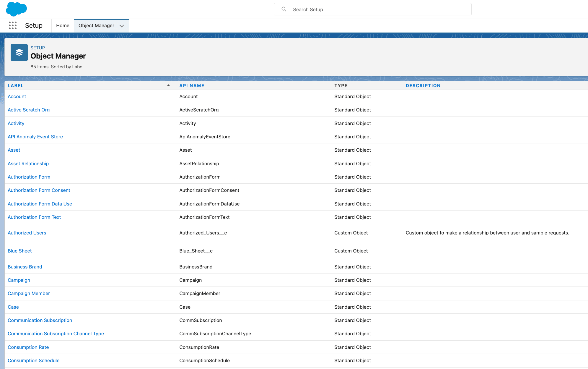
Task: Open the Account object
Action: [x=17, y=96]
